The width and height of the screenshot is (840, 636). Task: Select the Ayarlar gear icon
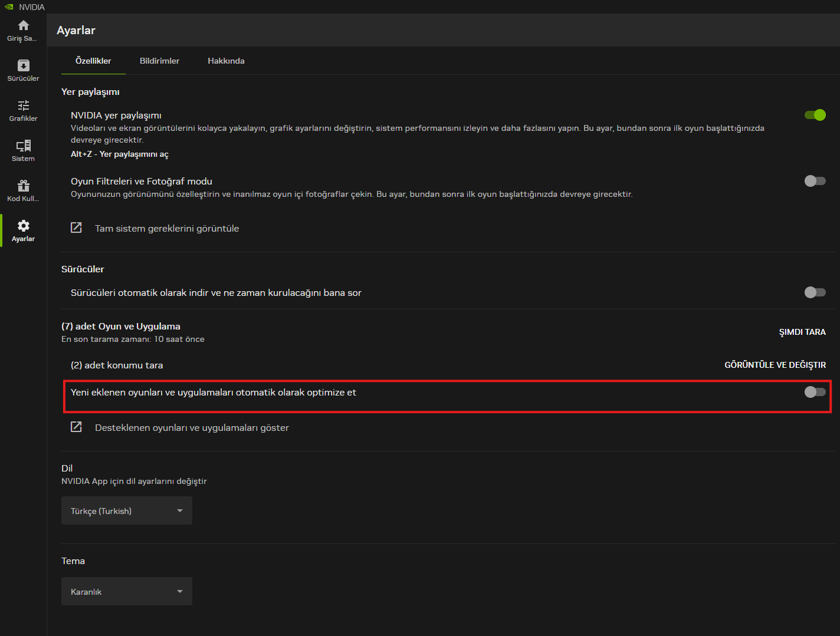click(24, 226)
